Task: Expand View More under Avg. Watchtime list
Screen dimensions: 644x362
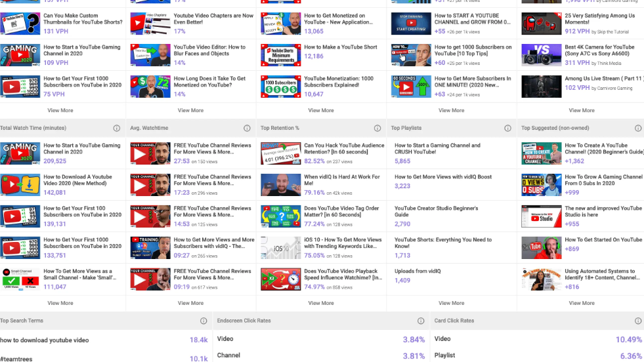Action: coord(190,303)
